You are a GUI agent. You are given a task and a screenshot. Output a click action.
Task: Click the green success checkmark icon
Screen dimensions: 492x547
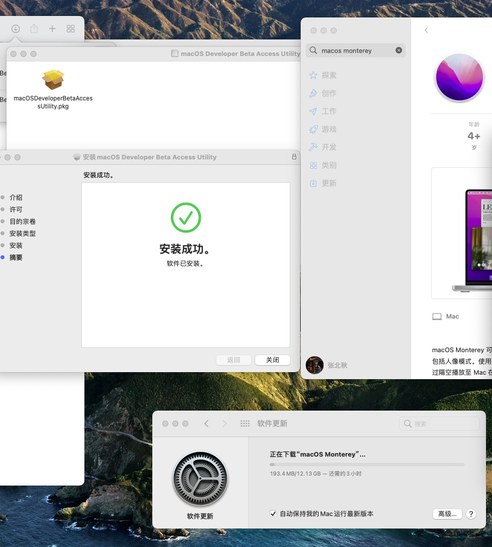(x=186, y=218)
